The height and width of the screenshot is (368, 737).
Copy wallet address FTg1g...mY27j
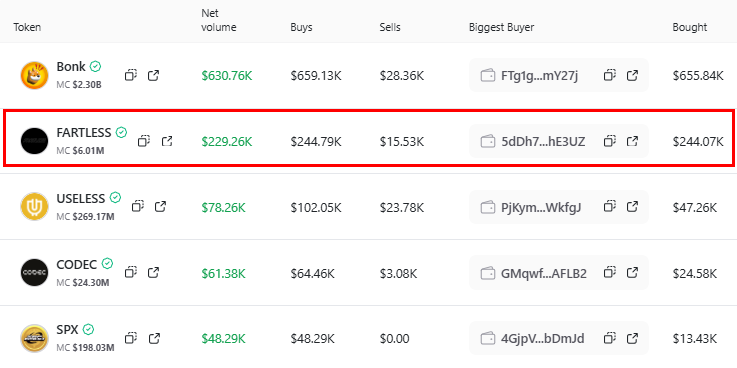point(610,75)
